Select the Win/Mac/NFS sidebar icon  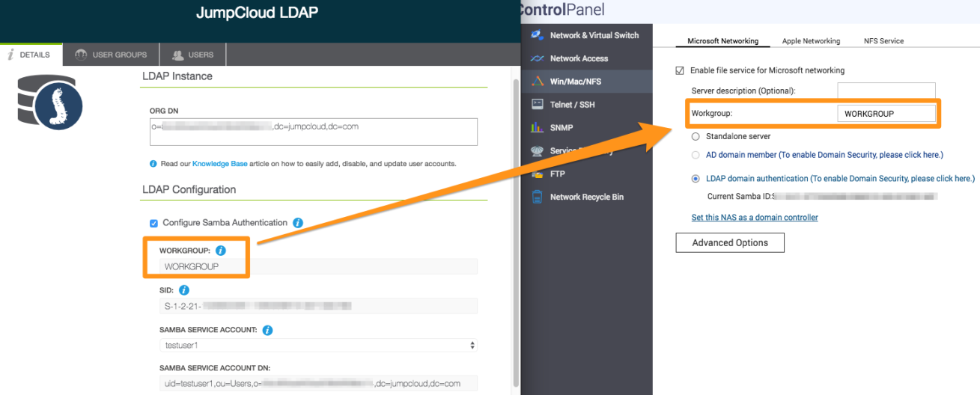(537, 82)
